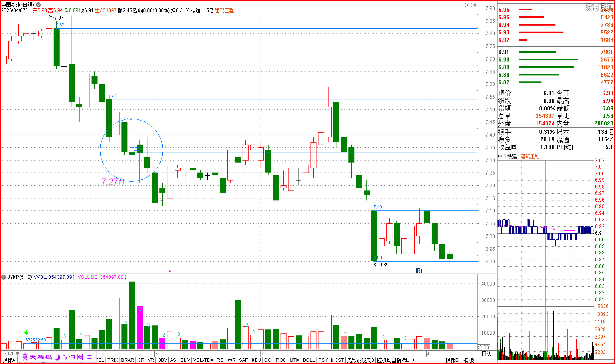Click the X100 volume scale label
615x364 pixels.
(x=484, y=347)
